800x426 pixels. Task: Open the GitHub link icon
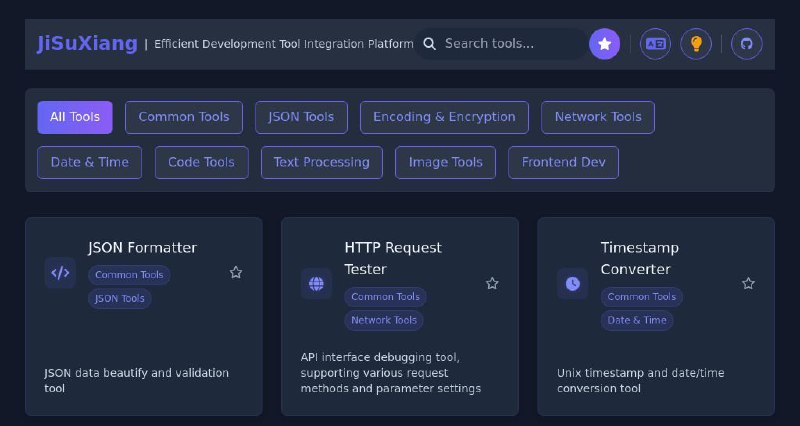coord(746,44)
